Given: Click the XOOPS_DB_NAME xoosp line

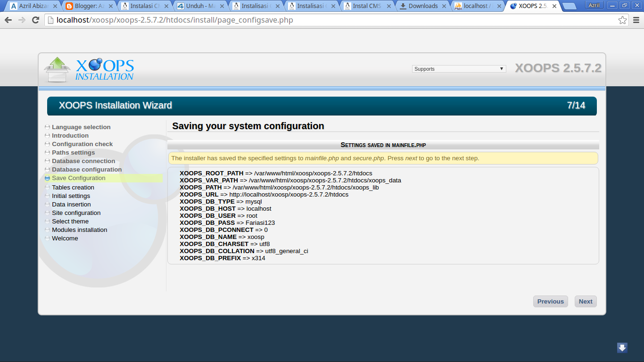Looking at the screenshot, I should click(x=222, y=237).
